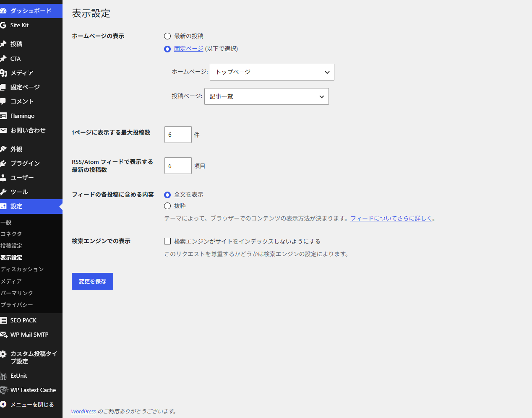This screenshot has width=532, height=418.
Task: Check the search engine no-index checkbox
Action: coord(167,241)
